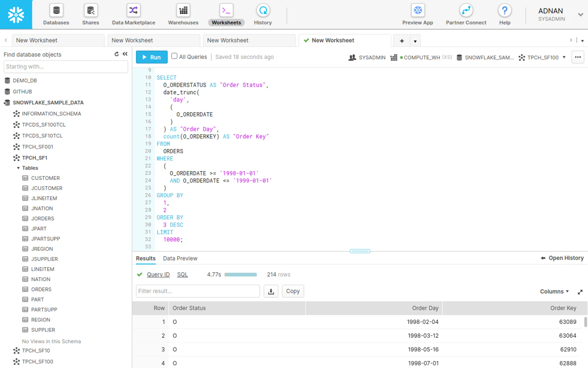Click the results table vertical scrollbar

[x=585, y=322]
